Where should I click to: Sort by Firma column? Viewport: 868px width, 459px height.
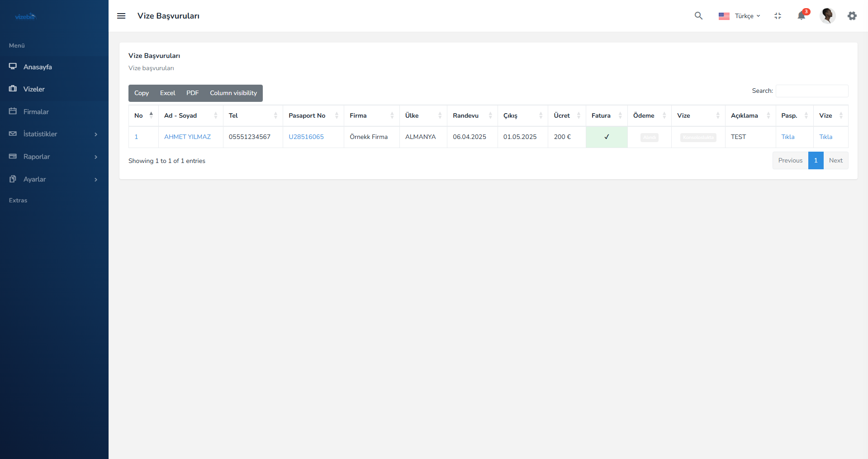pos(372,115)
